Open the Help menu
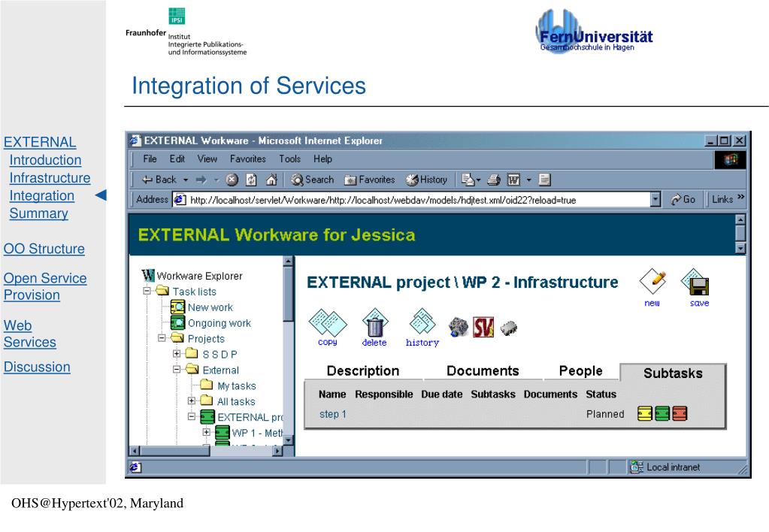Image resolution: width=769 pixels, height=532 pixels. click(322, 159)
